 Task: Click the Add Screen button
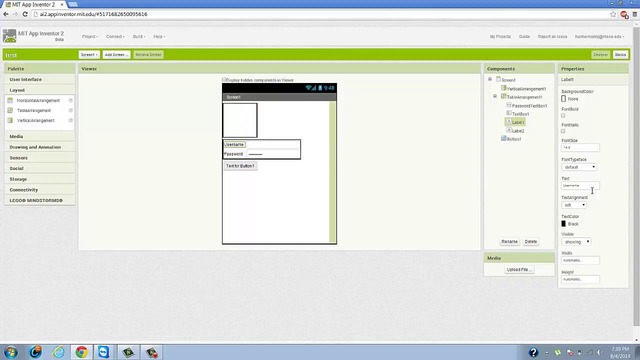(116, 55)
